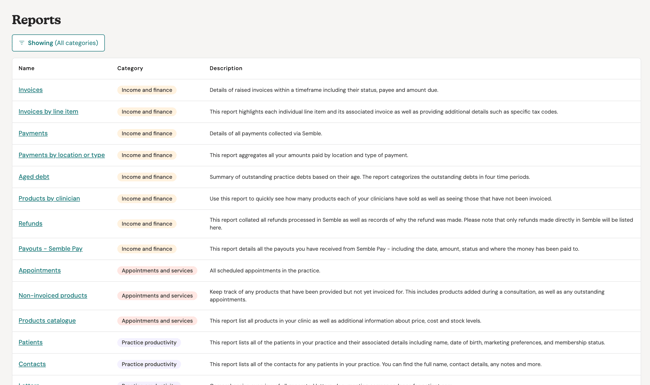Open the Invoices report
Screen dimensions: 650x385
coord(31,90)
